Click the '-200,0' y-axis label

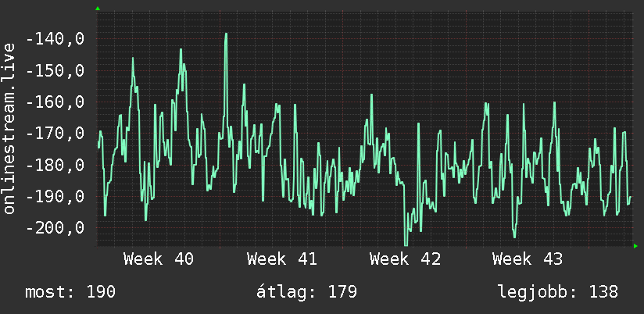[x=55, y=227]
